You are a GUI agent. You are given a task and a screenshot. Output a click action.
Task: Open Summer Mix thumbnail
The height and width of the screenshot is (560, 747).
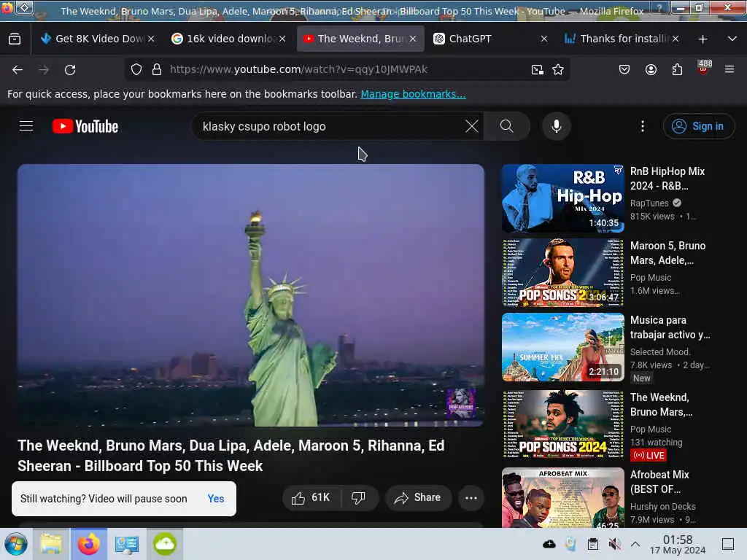click(562, 347)
